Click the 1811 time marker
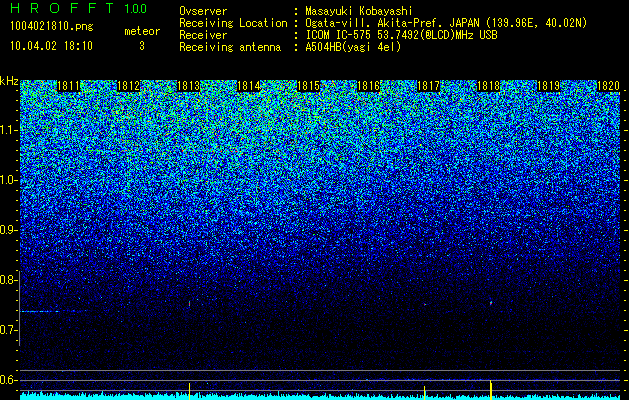 [69, 86]
